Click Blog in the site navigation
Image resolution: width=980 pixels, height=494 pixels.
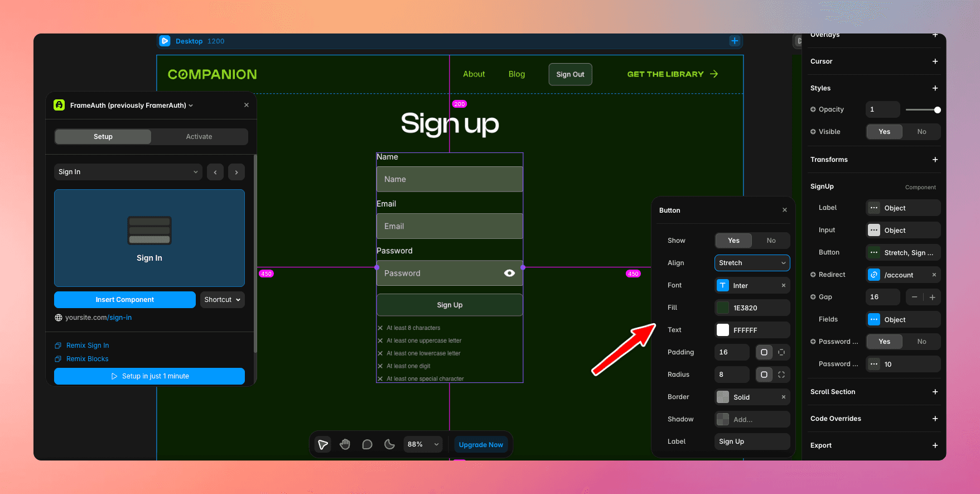[x=516, y=74]
